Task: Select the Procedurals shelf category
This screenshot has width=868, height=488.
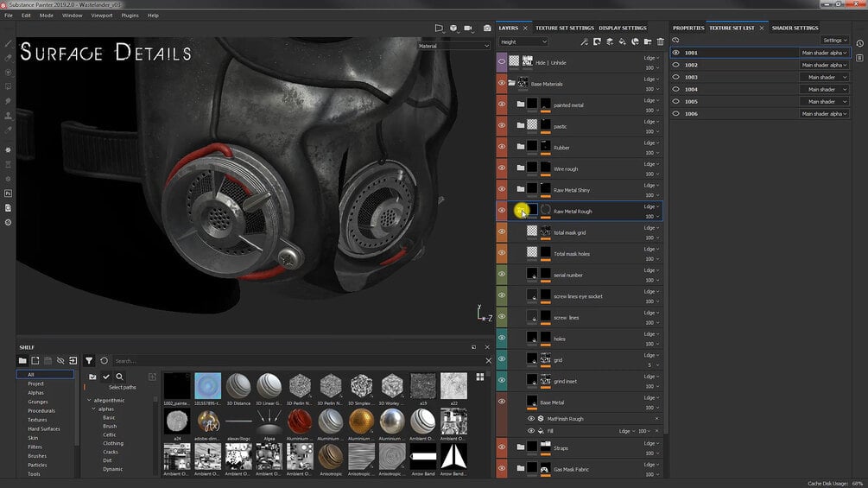Action: point(41,410)
